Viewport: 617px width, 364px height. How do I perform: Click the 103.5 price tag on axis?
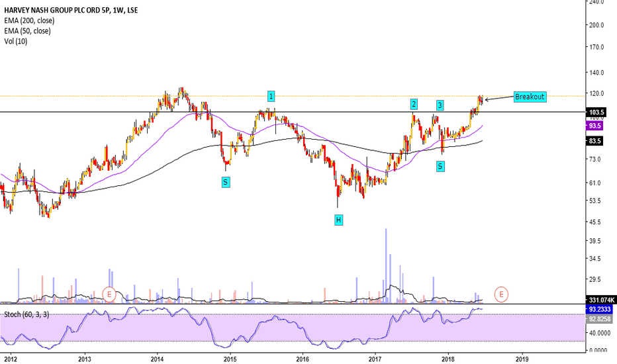click(x=596, y=112)
